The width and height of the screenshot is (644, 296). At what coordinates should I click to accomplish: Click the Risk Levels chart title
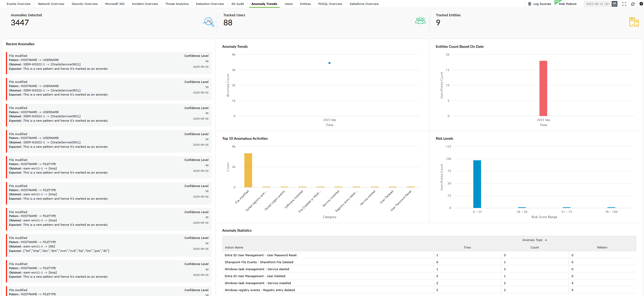tap(444, 138)
